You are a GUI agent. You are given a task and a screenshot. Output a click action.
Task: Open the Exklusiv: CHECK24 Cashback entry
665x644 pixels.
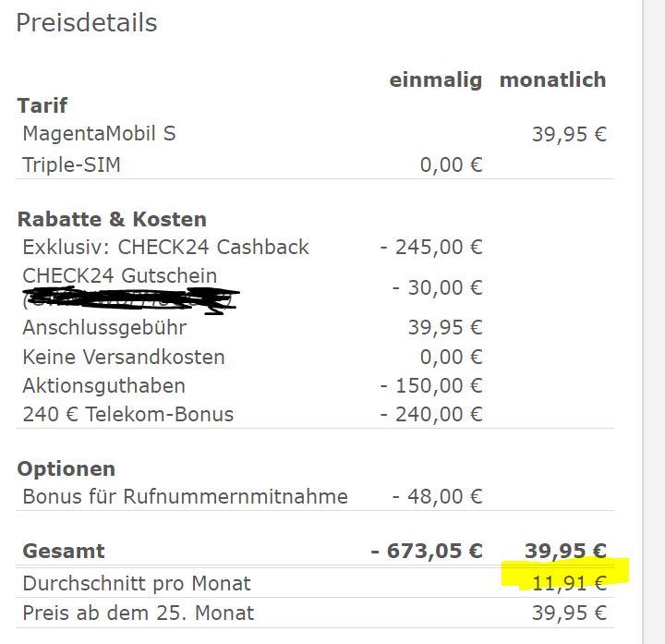click(165, 248)
